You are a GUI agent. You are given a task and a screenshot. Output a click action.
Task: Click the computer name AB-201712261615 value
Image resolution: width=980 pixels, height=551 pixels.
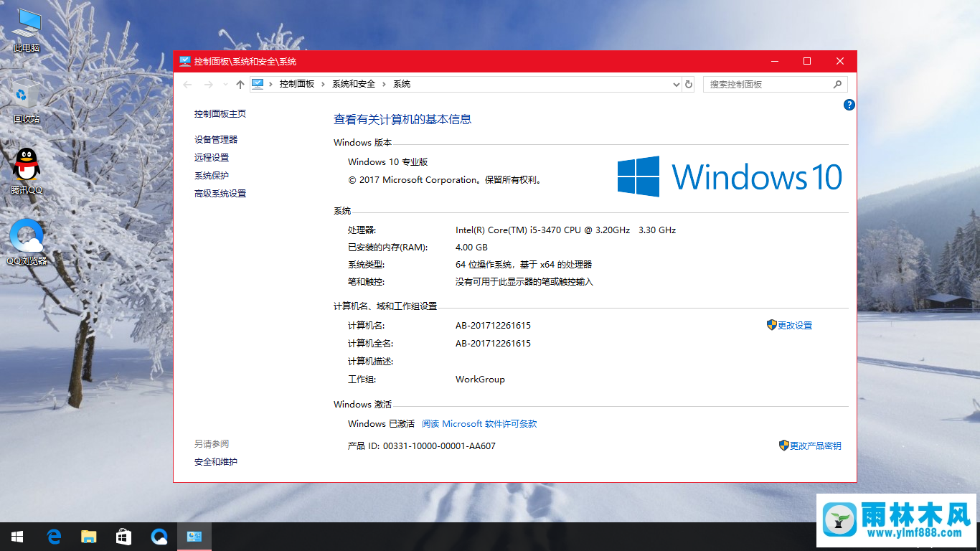click(x=494, y=326)
